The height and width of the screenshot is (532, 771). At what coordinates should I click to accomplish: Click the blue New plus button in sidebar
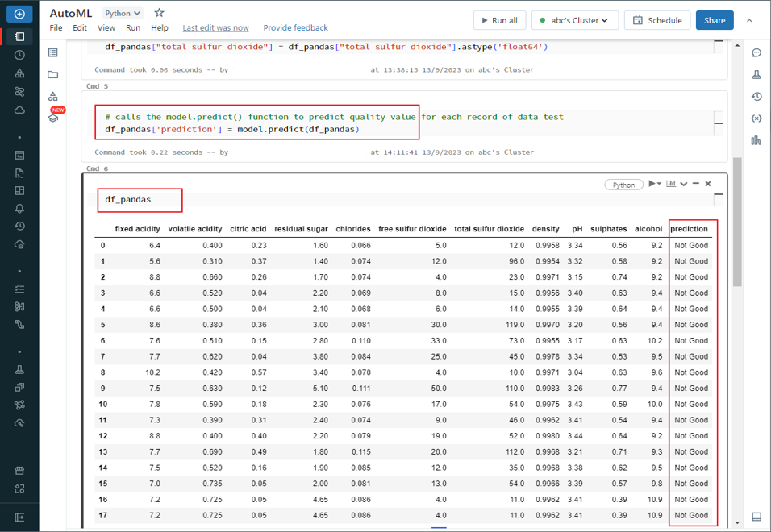tap(19, 15)
